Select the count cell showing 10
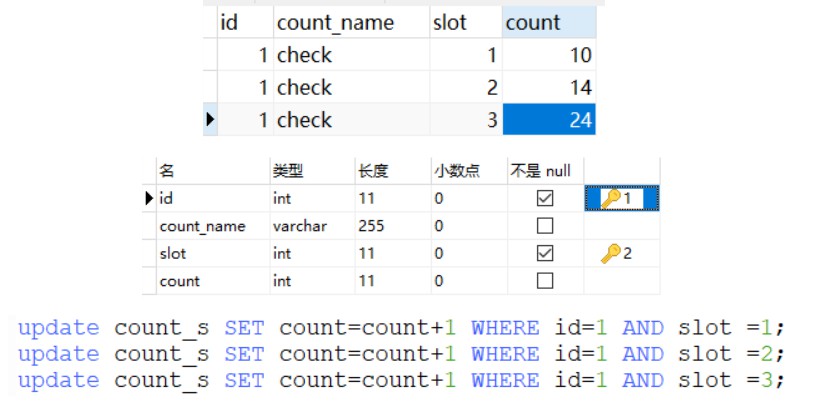The height and width of the screenshot is (401, 829). [549, 54]
